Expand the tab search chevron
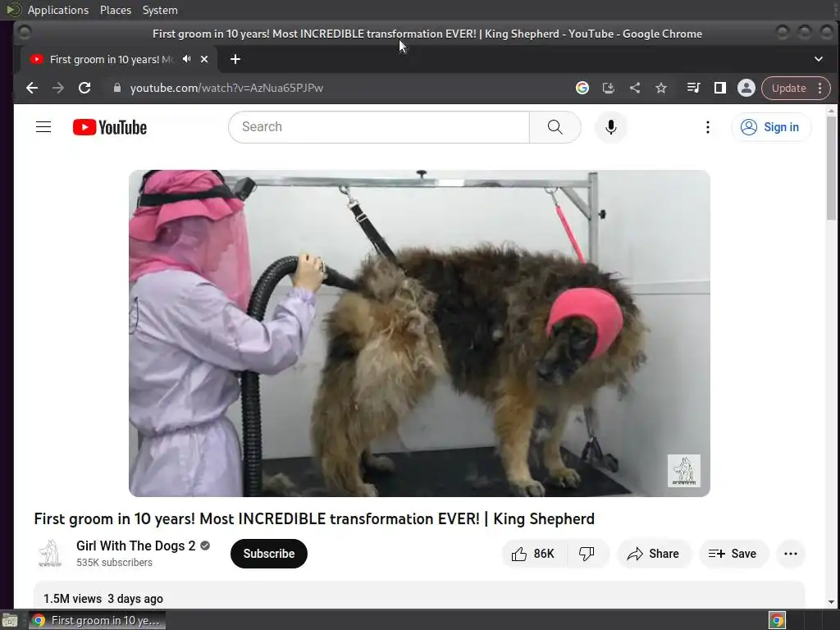The width and height of the screenshot is (840, 630). pos(818,59)
